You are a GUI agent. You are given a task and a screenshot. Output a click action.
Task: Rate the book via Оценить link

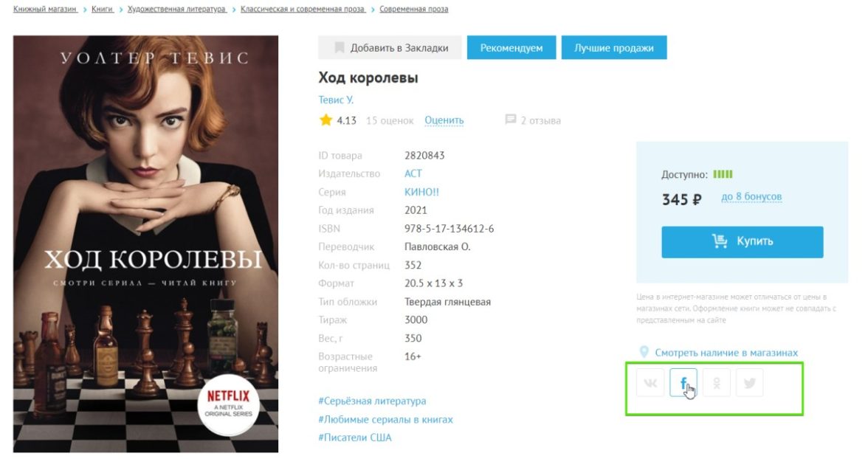444,120
